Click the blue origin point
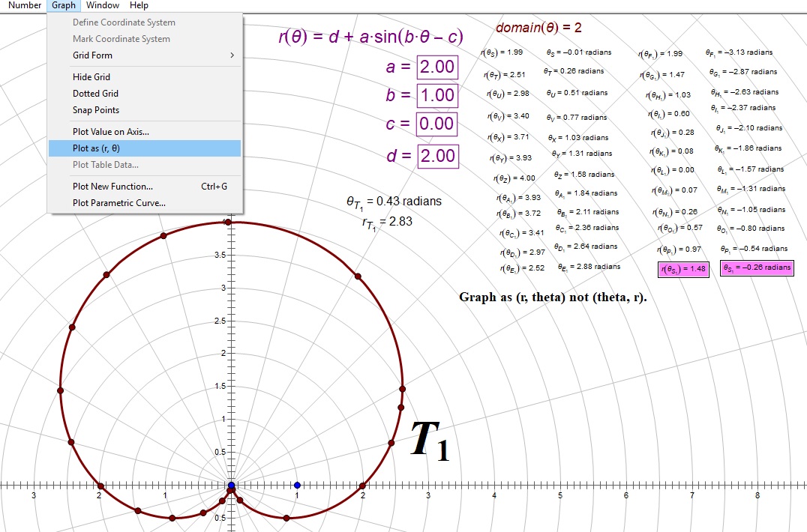 click(x=231, y=486)
